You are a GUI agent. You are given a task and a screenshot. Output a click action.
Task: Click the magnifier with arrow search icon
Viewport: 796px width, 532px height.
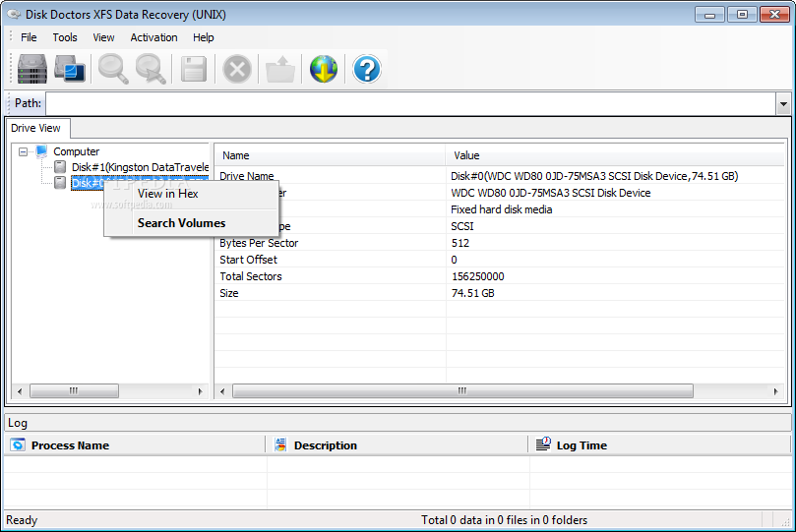(151, 69)
